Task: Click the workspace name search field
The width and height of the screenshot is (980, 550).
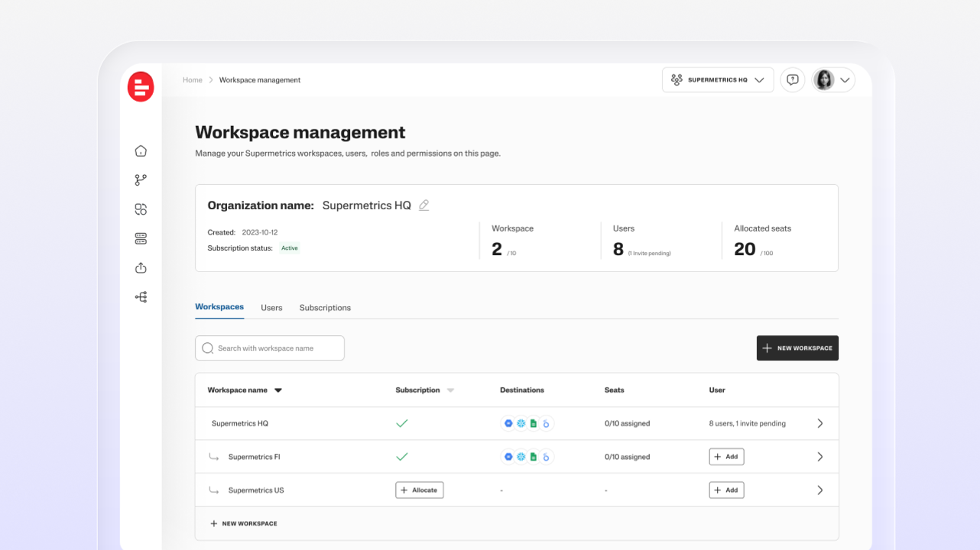Action: click(x=270, y=348)
